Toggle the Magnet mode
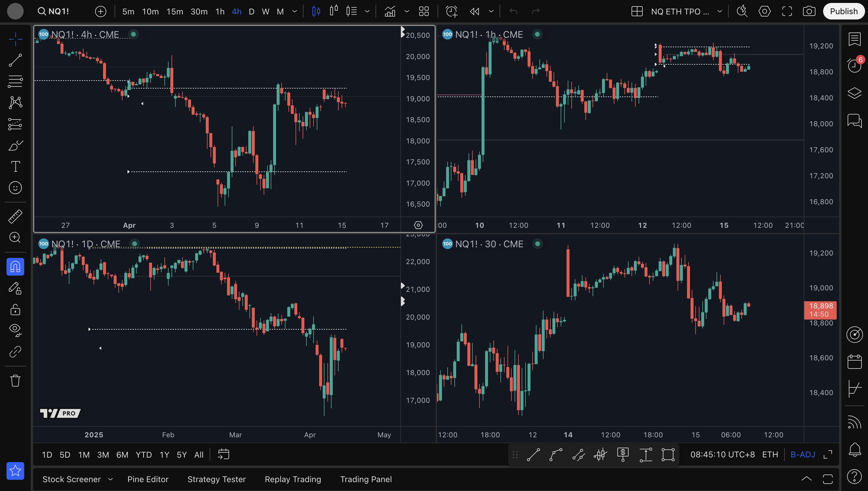The image size is (868, 491). click(15, 267)
